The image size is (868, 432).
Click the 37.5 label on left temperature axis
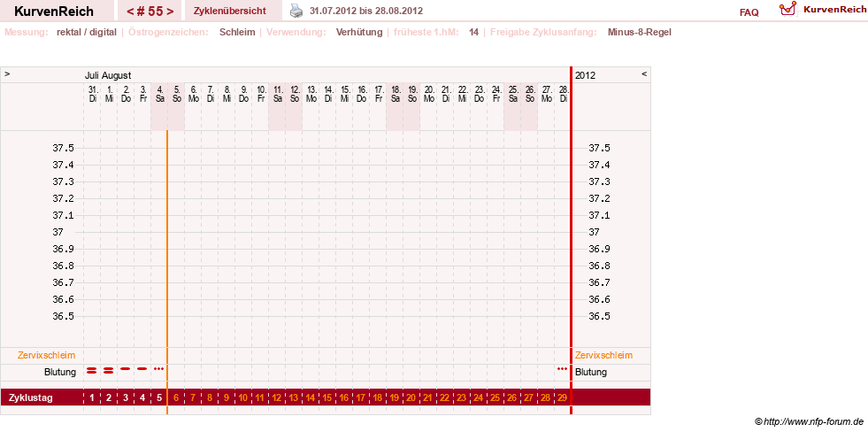tap(64, 148)
